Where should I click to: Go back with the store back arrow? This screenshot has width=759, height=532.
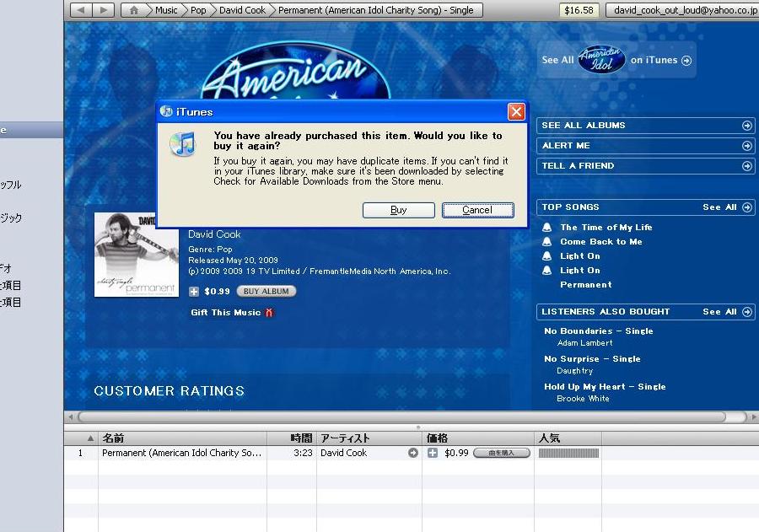[81, 9]
